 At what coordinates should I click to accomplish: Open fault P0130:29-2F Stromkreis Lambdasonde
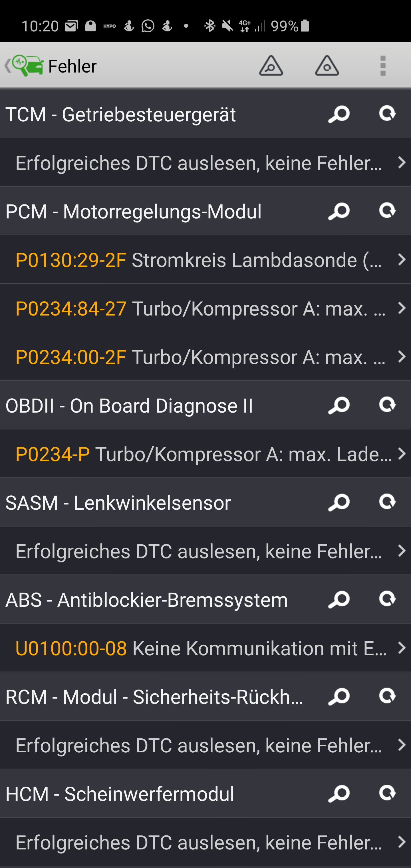205,260
